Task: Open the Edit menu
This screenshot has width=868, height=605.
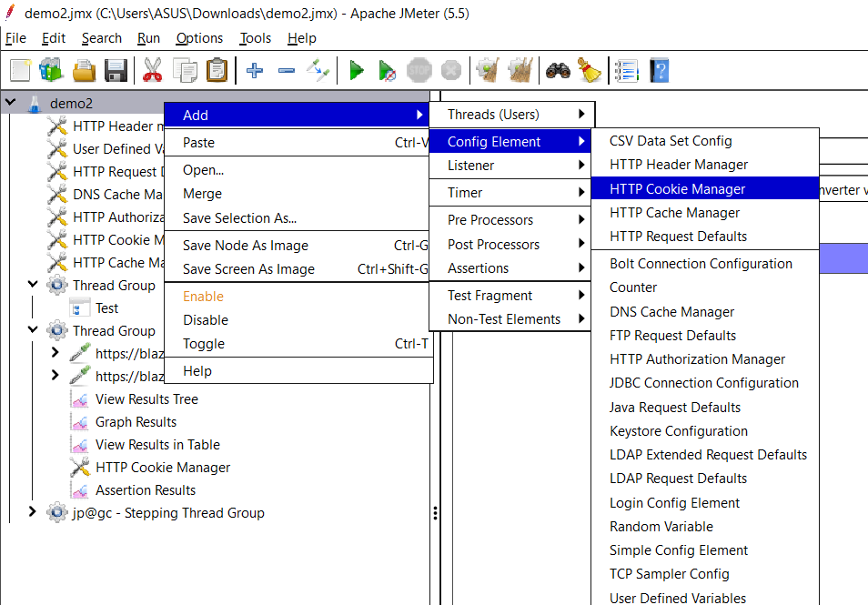Action: point(54,38)
